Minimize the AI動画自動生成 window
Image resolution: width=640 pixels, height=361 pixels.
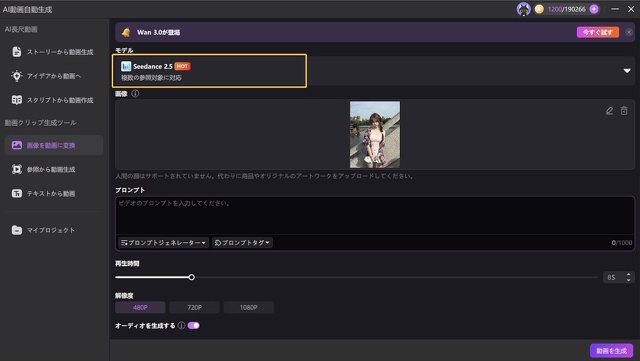point(615,9)
